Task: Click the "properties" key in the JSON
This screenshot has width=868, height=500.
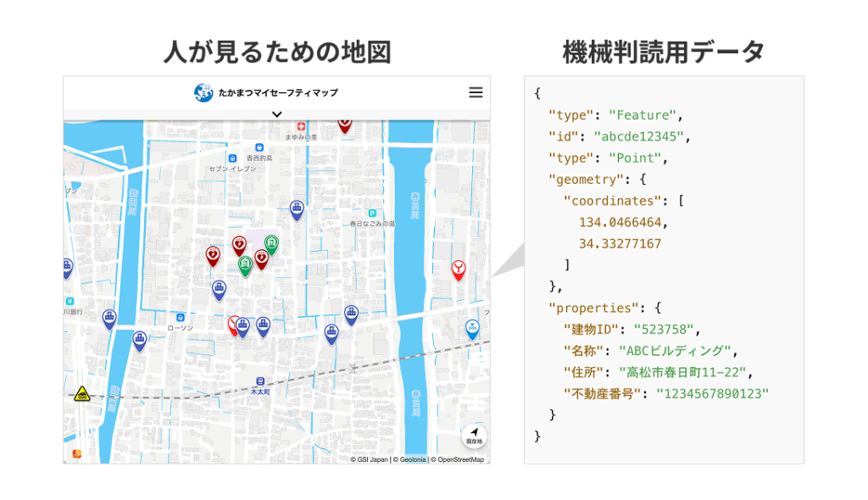Action: click(x=590, y=308)
